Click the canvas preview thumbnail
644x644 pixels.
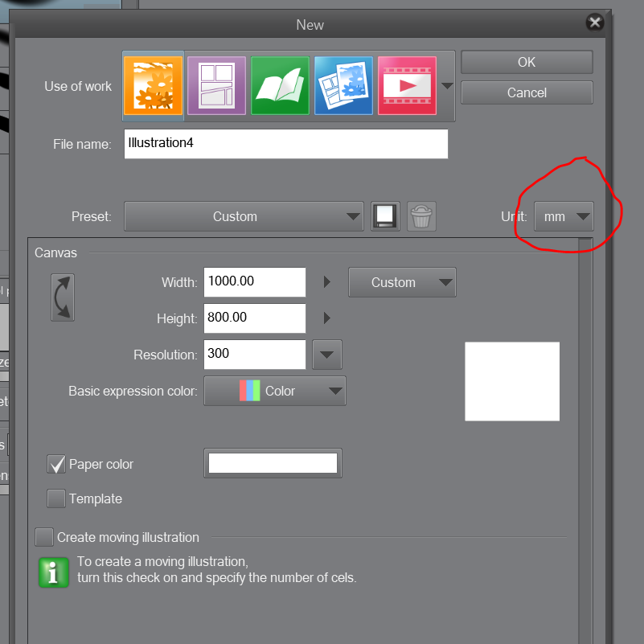[512, 381]
